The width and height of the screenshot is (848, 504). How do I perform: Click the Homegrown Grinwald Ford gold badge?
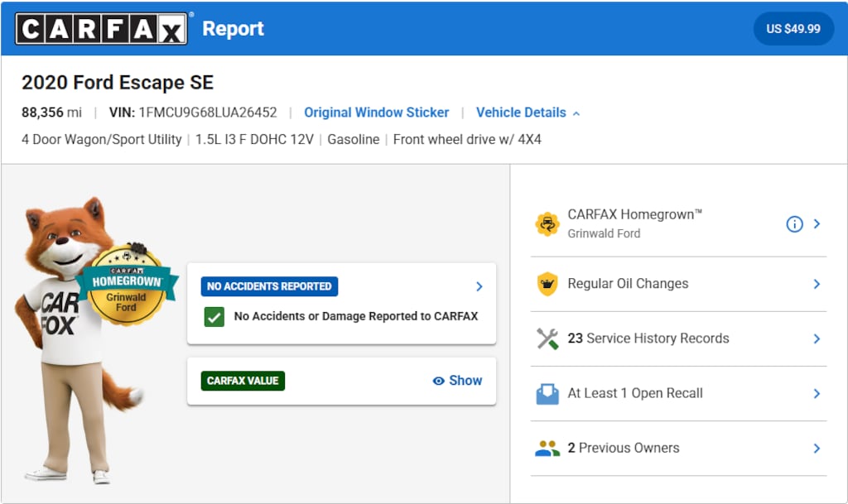pyautogui.click(x=127, y=285)
